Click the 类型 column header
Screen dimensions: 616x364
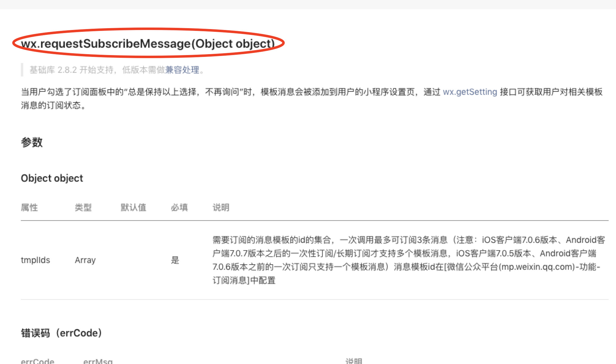[83, 207]
